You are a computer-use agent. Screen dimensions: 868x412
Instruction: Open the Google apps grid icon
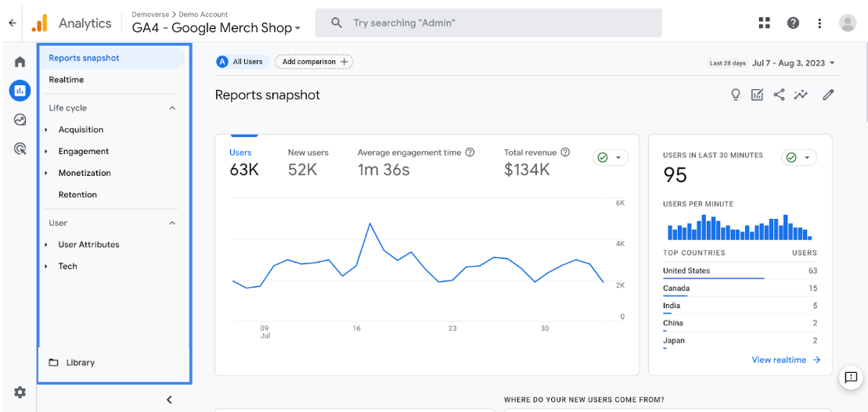pyautogui.click(x=765, y=23)
